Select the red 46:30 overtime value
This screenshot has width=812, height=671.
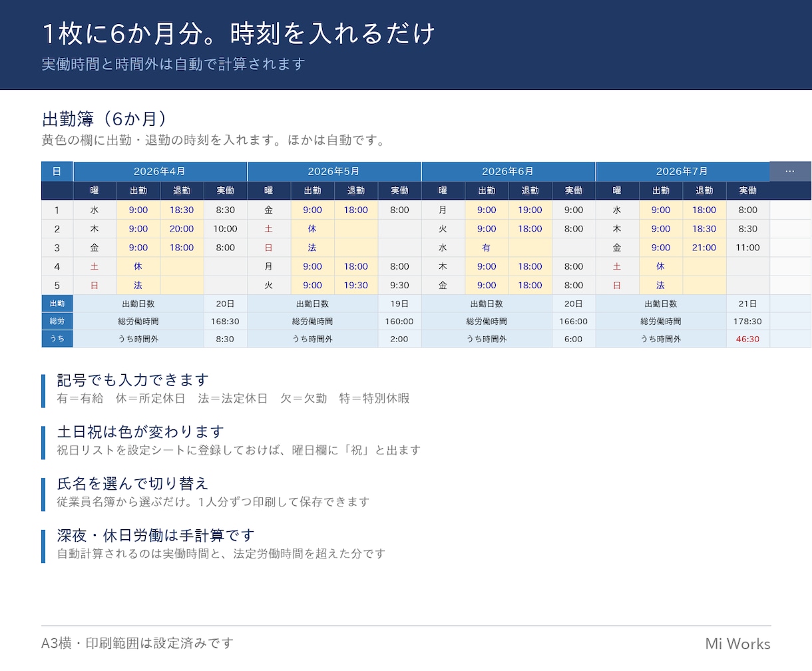[x=748, y=339]
